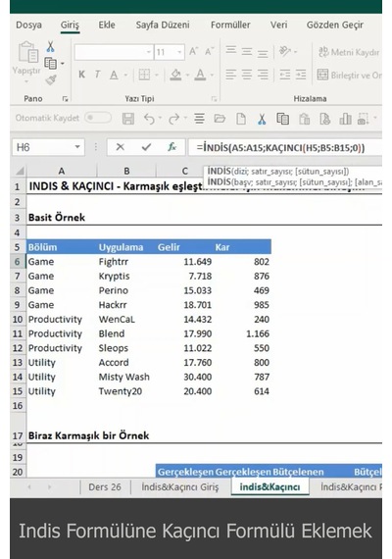Open the fill color dropdown arrow
Viewport: 392px width, 559px height.
pyautogui.click(x=187, y=75)
